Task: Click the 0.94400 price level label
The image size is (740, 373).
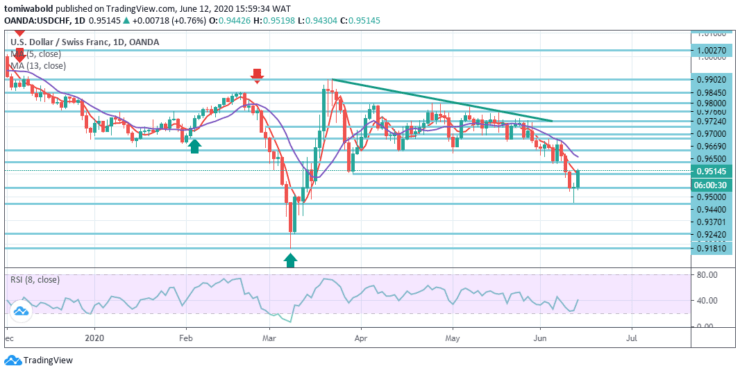Action: coord(713,209)
